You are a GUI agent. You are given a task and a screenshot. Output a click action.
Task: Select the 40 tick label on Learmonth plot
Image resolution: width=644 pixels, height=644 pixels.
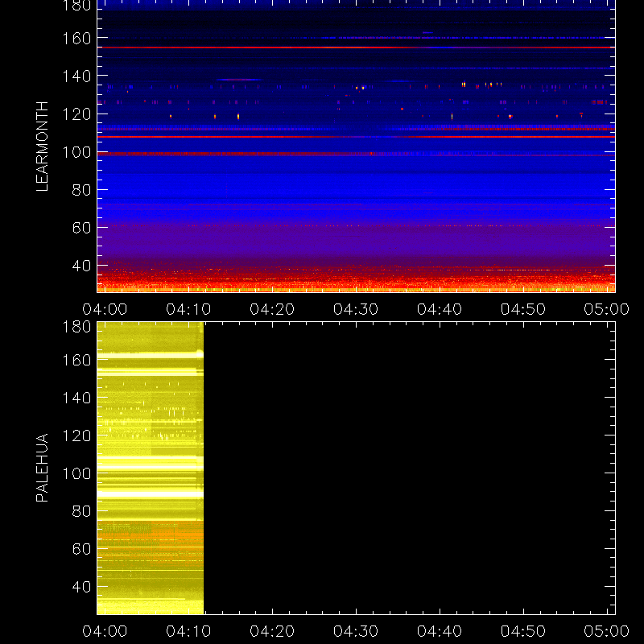pos(81,266)
